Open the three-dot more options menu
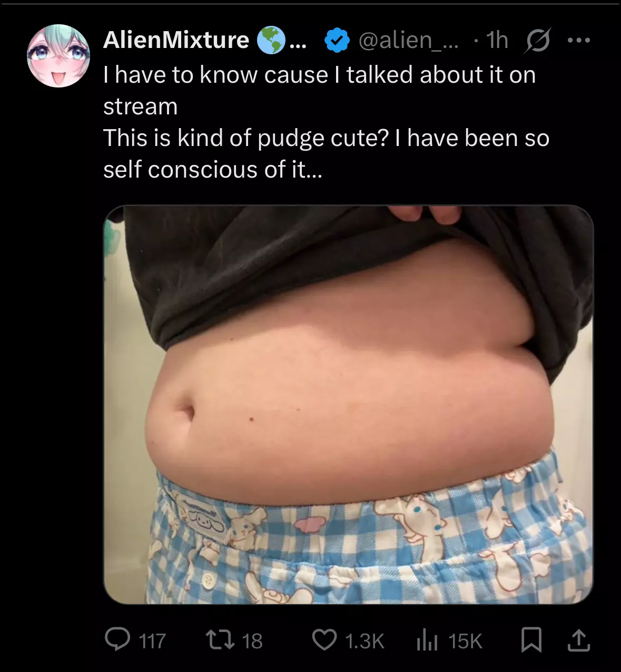 (x=579, y=40)
